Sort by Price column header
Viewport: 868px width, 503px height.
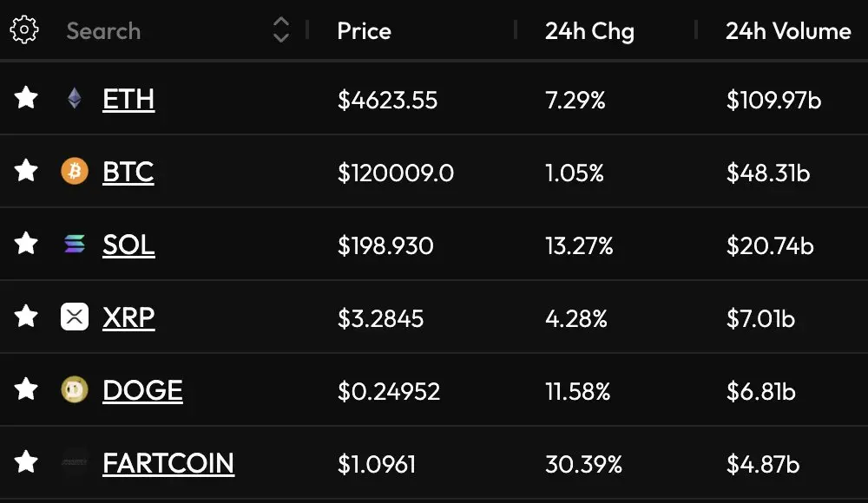(364, 31)
